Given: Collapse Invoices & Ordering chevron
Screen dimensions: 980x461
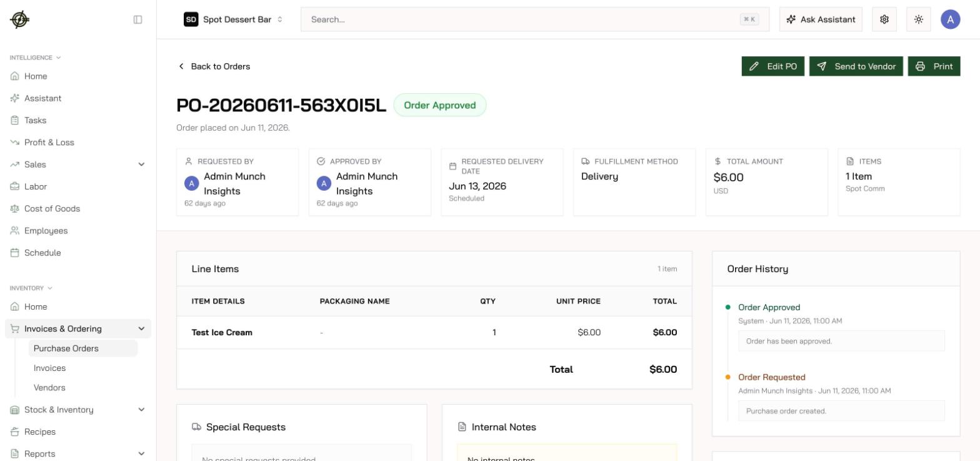Looking at the screenshot, I should click(x=141, y=329).
